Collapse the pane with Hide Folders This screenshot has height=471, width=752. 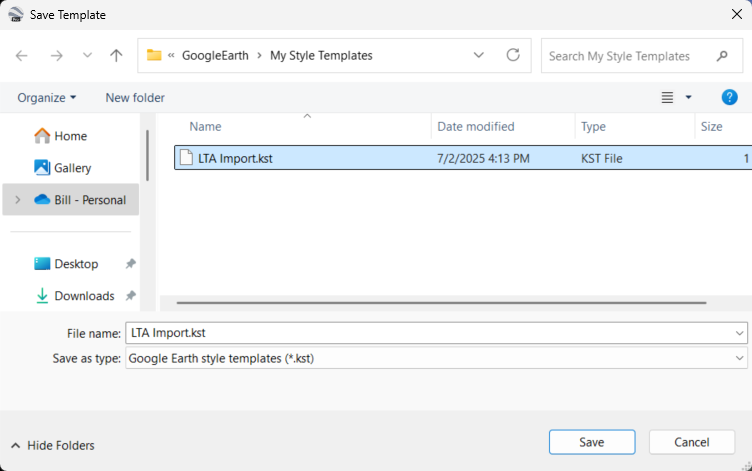(x=53, y=446)
